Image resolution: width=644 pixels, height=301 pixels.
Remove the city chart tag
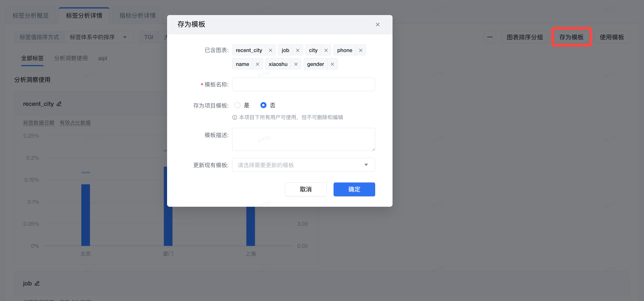click(x=326, y=50)
